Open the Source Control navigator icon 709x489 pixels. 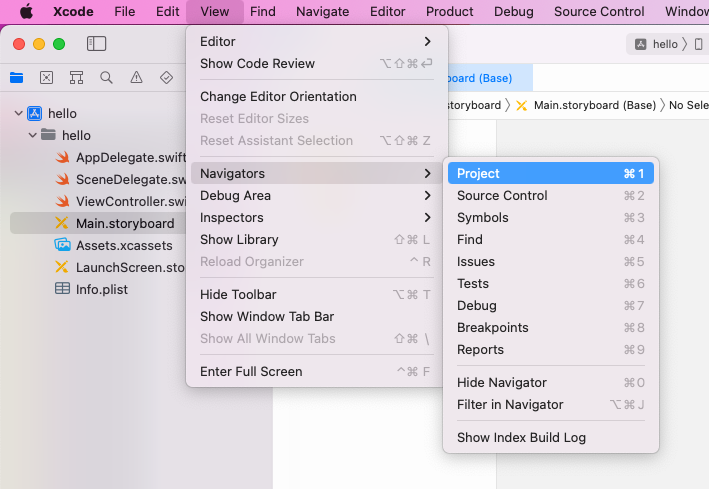[47, 78]
